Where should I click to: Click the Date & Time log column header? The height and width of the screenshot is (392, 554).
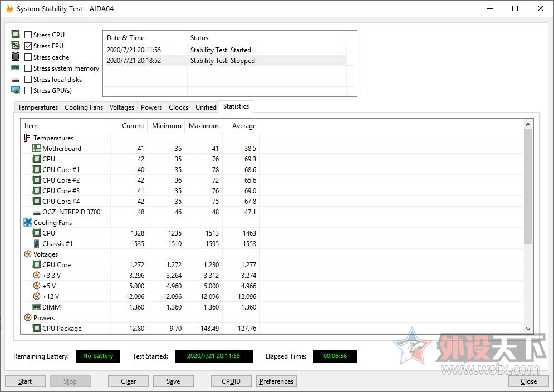pyautogui.click(x=145, y=38)
